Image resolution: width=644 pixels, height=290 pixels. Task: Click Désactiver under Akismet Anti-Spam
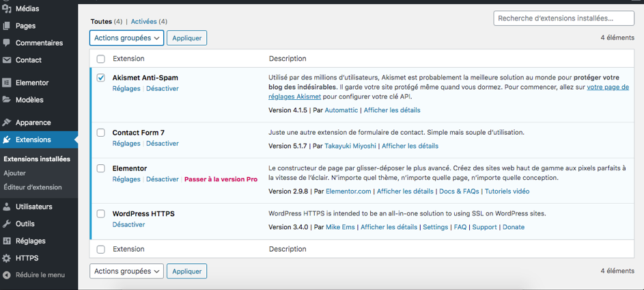click(x=163, y=88)
